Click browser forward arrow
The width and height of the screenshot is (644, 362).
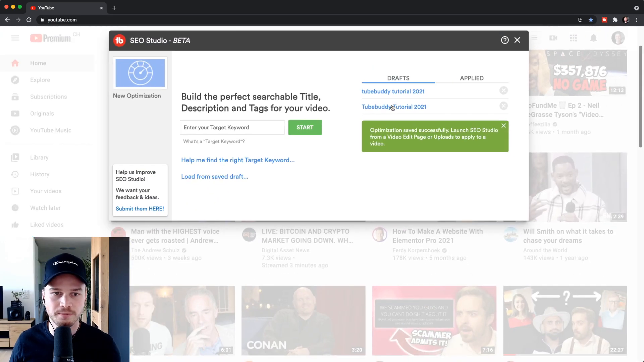point(18,20)
